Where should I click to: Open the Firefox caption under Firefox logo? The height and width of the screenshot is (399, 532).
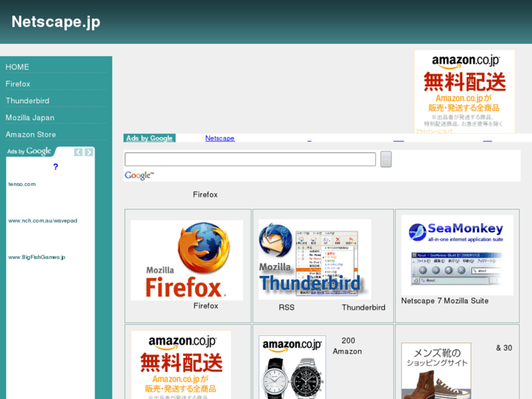click(x=206, y=306)
